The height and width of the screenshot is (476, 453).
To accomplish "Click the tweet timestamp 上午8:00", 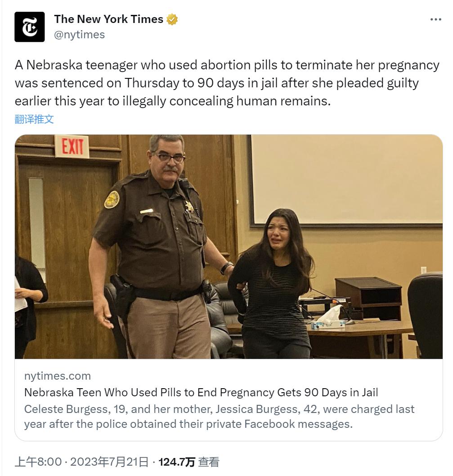I will click(x=38, y=462).
